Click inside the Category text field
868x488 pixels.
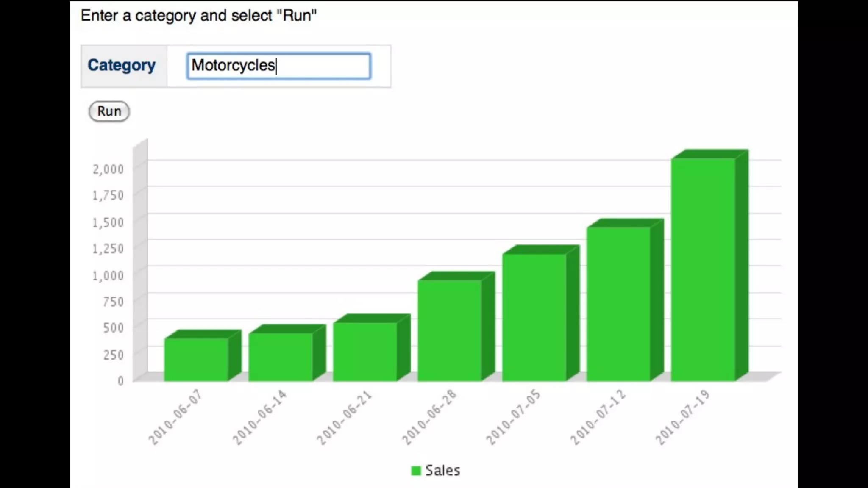point(278,66)
